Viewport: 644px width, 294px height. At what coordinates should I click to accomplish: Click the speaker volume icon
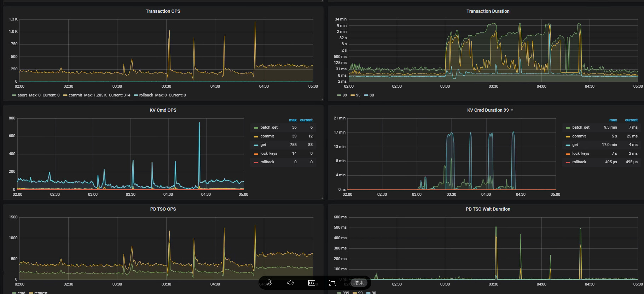(x=290, y=283)
